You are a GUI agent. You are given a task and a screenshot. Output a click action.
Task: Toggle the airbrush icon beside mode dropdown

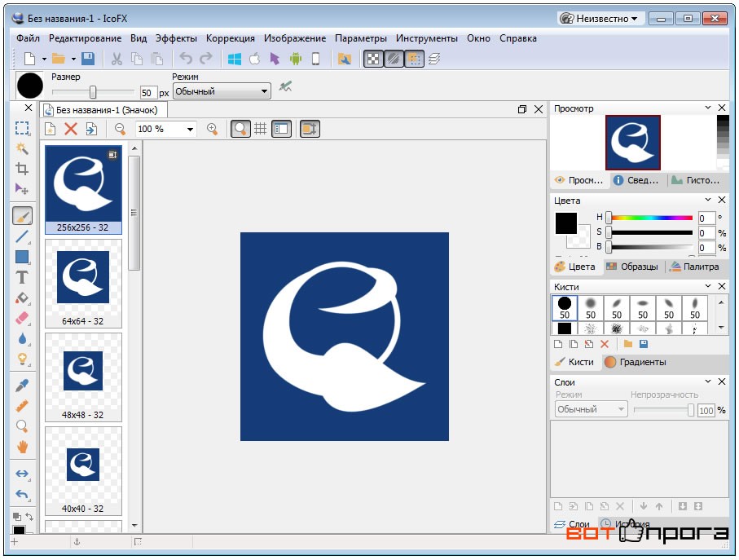click(x=285, y=86)
